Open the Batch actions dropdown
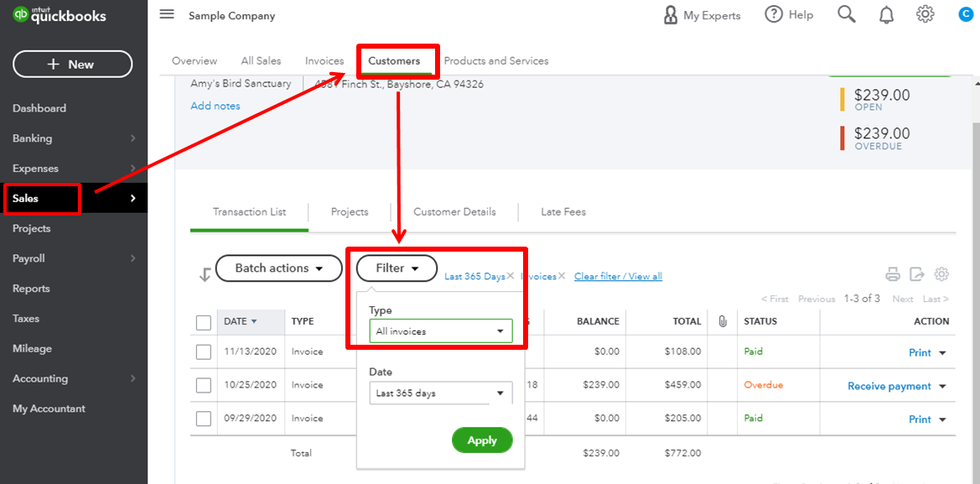 [278, 268]
